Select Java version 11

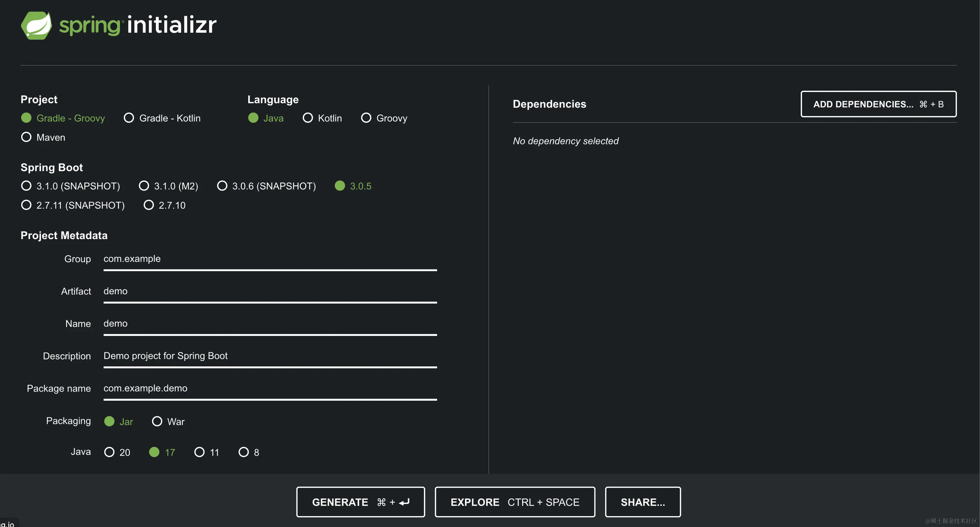(x=199, y=452)
